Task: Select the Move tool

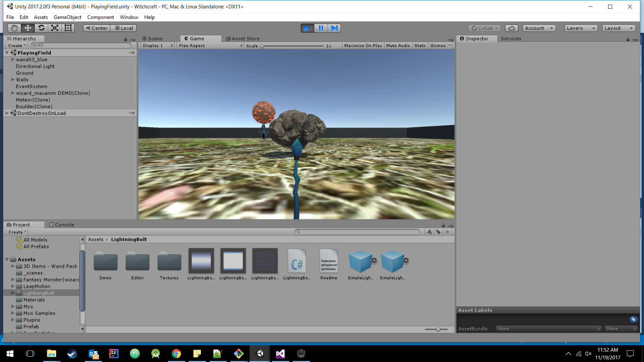Action: pyautogui.click(x=28, y=28)
